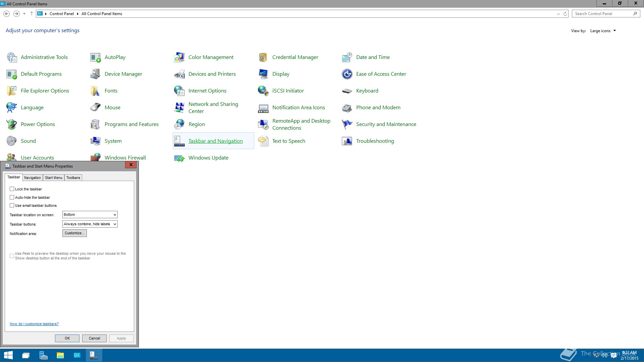
Task: Open How do I customize taskbars link
Action: point(34,324)
